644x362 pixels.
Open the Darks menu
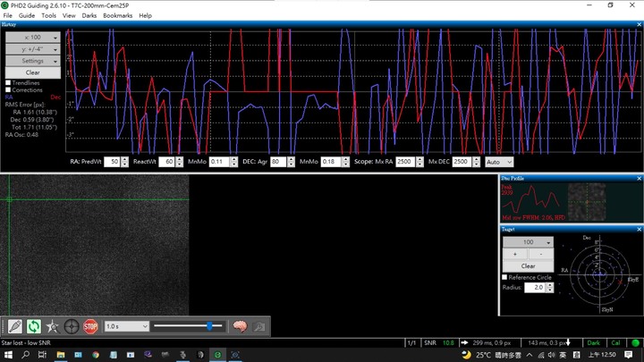(89, 15)
